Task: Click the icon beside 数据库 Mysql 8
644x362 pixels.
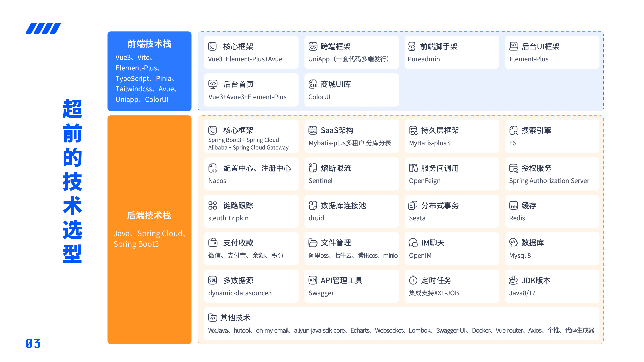Action: tap(514, 243)
